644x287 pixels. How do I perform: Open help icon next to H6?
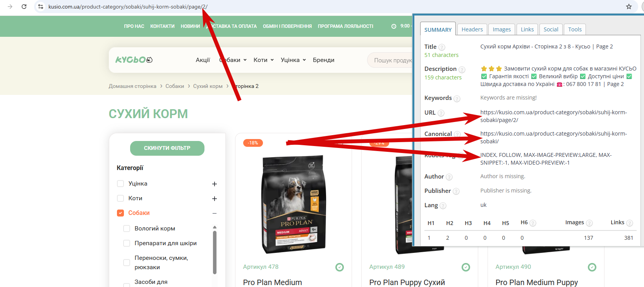pyautogui.click(x=533, y=223)
